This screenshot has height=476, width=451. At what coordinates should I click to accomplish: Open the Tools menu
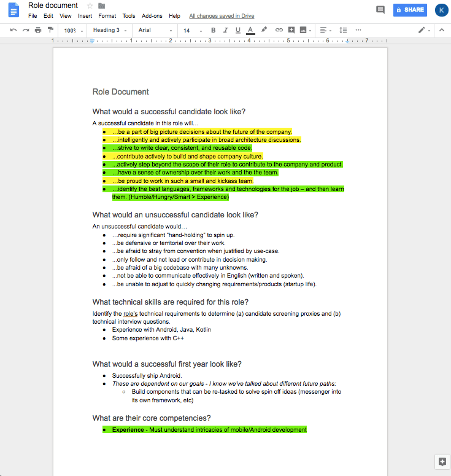pyautogui.click(x=129, y=16)
